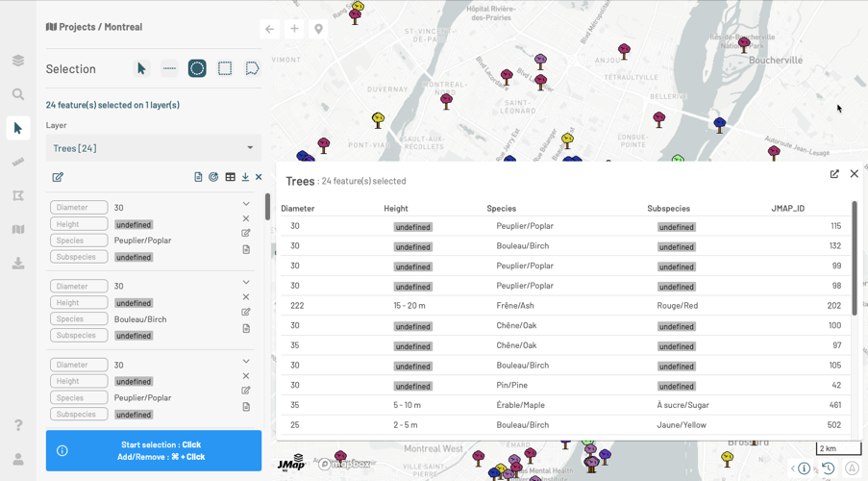Open Trees table in new window
This screenshot has height=481, width=868.
point(834,174)
